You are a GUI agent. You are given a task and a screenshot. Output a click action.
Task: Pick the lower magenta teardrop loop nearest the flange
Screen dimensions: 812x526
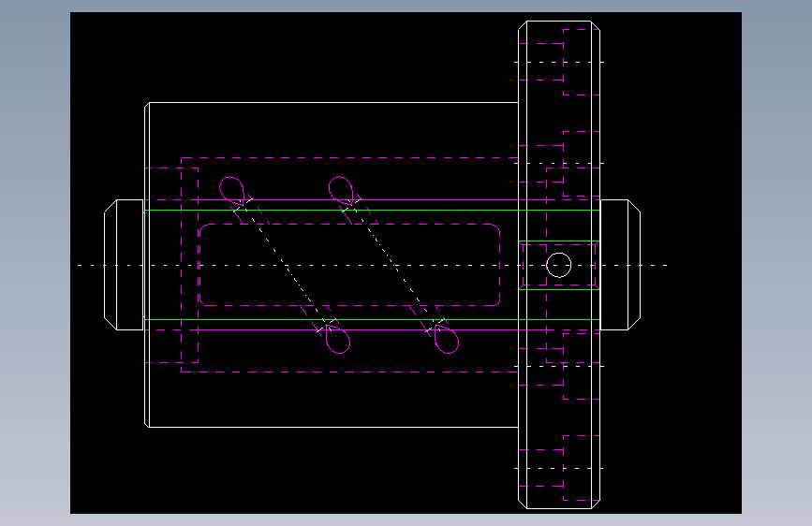click(x=447, y=340)
